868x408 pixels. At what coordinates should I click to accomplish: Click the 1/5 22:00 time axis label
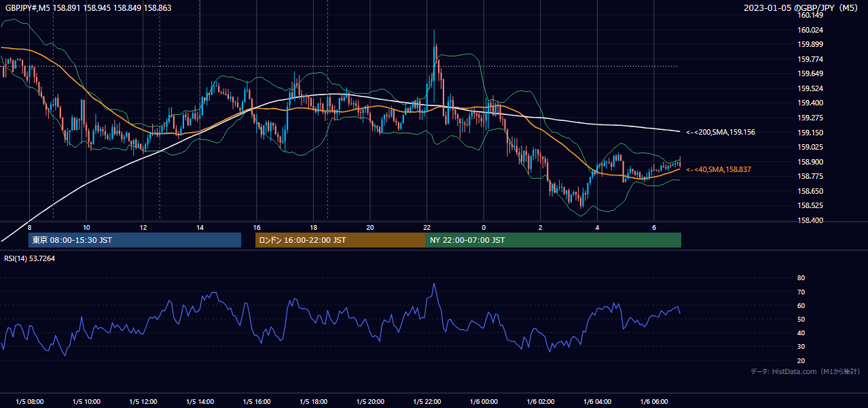point(427,402)
